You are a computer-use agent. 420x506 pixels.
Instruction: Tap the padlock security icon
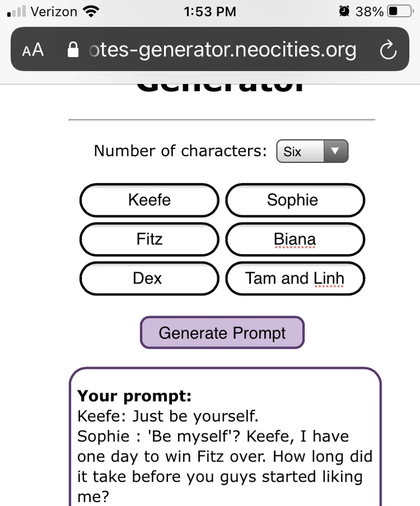click(x=73, y=50)
